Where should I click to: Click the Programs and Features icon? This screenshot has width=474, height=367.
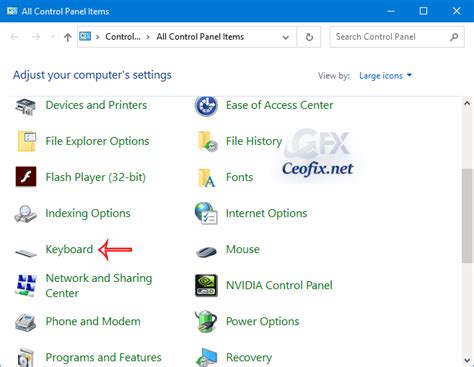[x=25, y=357]
